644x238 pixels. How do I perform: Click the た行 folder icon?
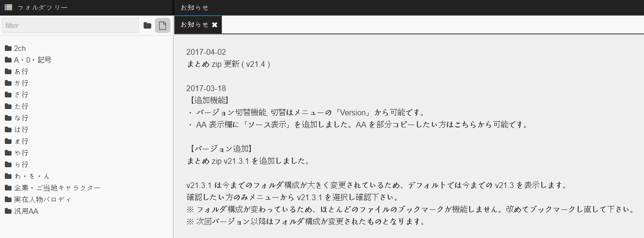[x=8, y=106]
